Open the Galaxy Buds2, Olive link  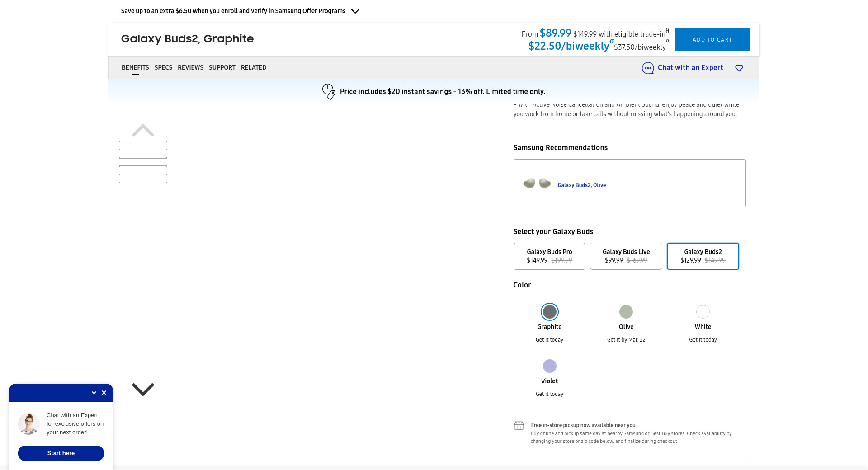tap(581, 185)
